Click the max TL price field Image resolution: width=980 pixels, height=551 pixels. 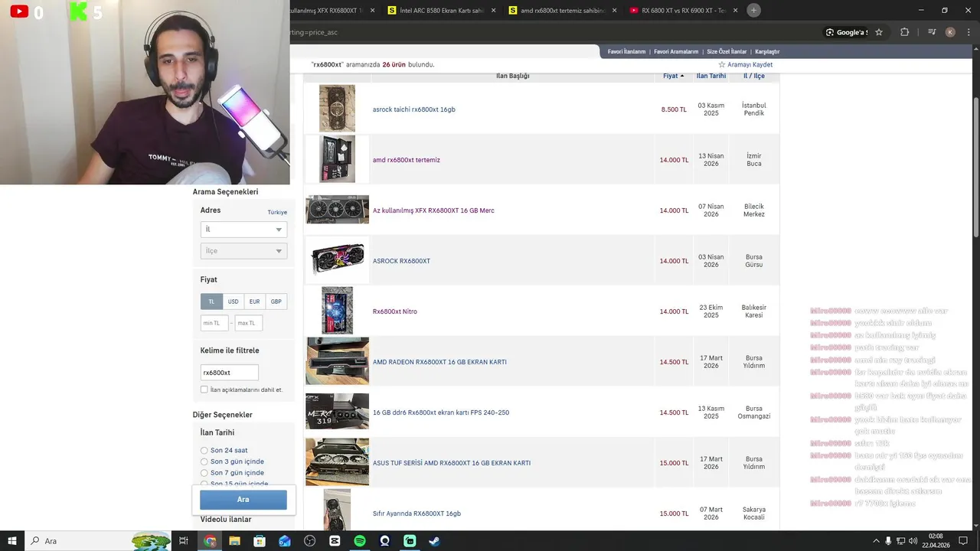point(249,323)
